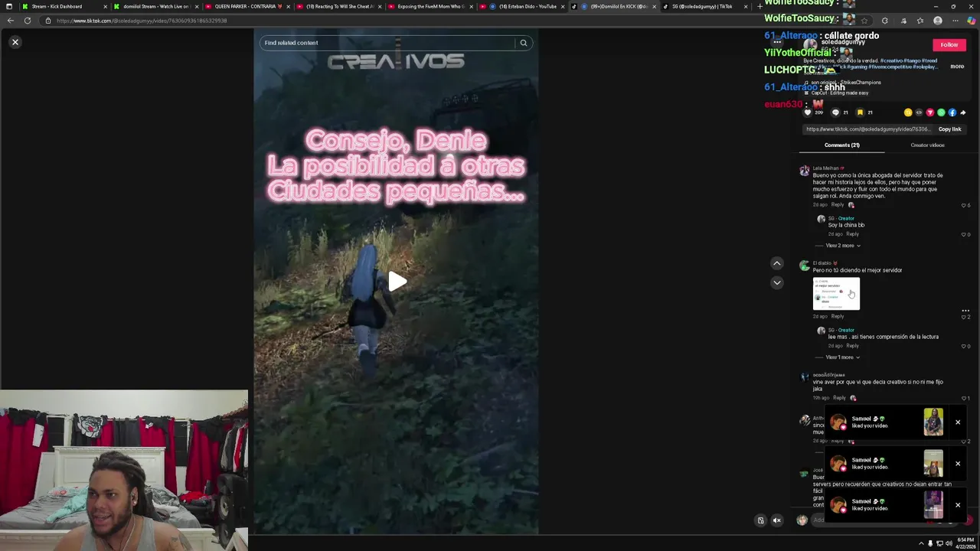This screenshot has width=980, height=551.
Task: Dismiss third Samuel liked notification
Action: pyautogui.click(x=957, y=505)
